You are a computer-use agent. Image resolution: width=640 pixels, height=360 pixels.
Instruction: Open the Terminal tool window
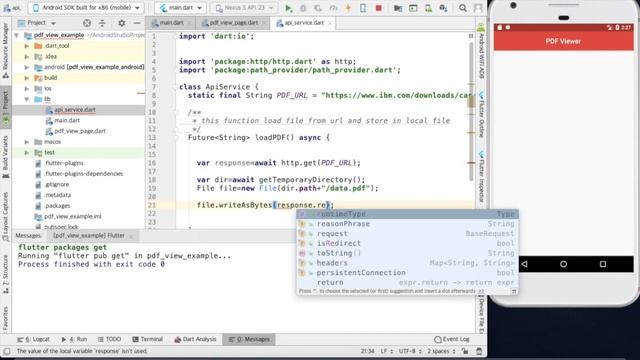click(x=147, y=339)
